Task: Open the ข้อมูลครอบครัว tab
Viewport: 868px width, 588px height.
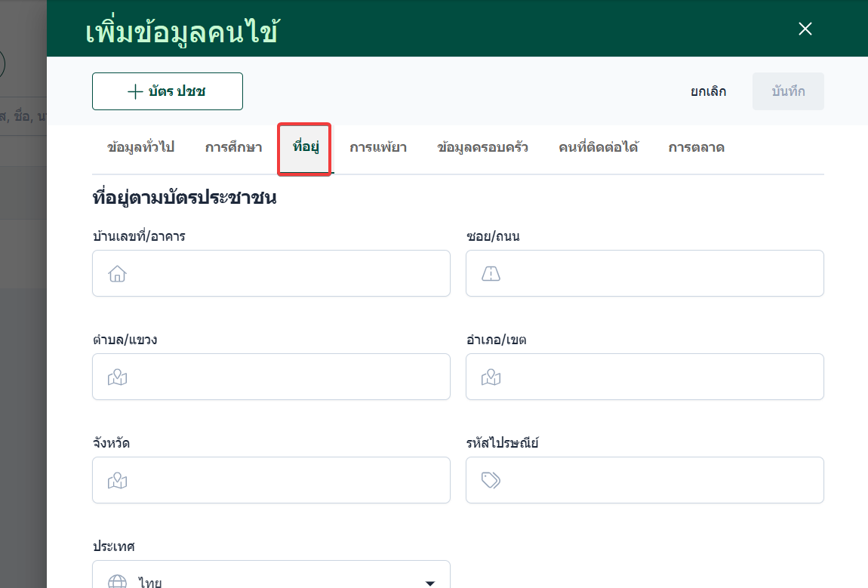Action: pyautogui.click(x=483, y=147)
